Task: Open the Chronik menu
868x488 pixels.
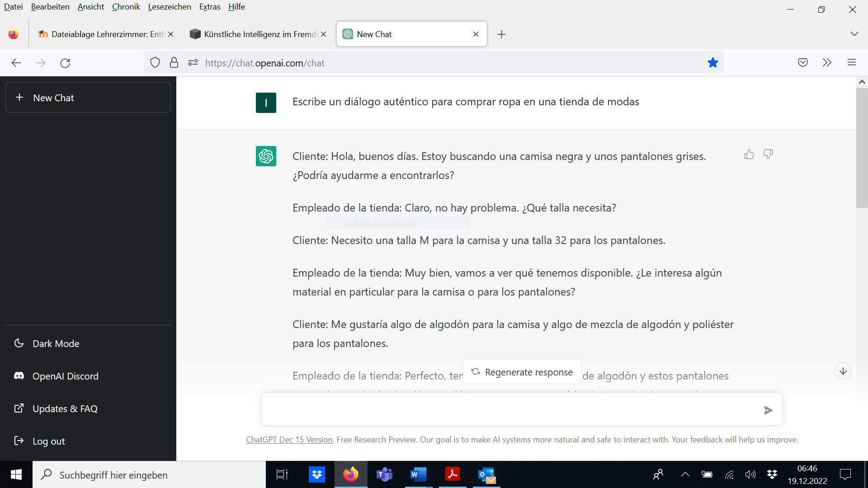Action: coord(126,7)
